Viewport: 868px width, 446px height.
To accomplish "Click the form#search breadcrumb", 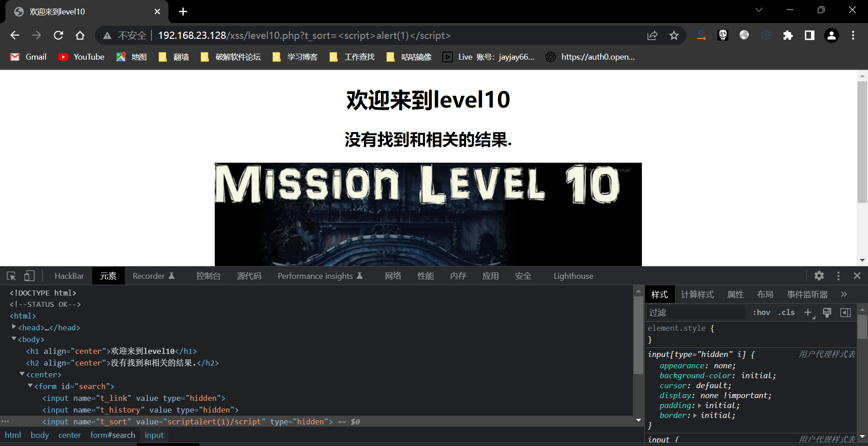I will tap(113, 435).
